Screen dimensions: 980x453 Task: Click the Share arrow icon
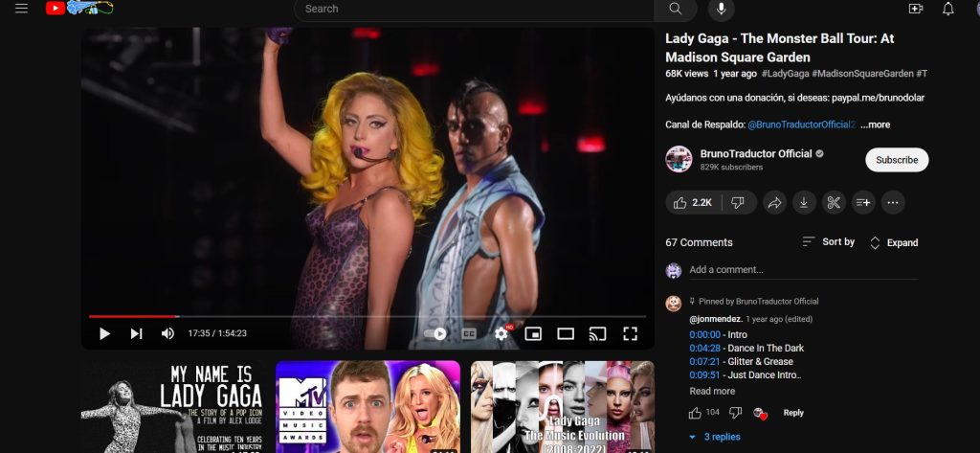click(x=774, y=203)
